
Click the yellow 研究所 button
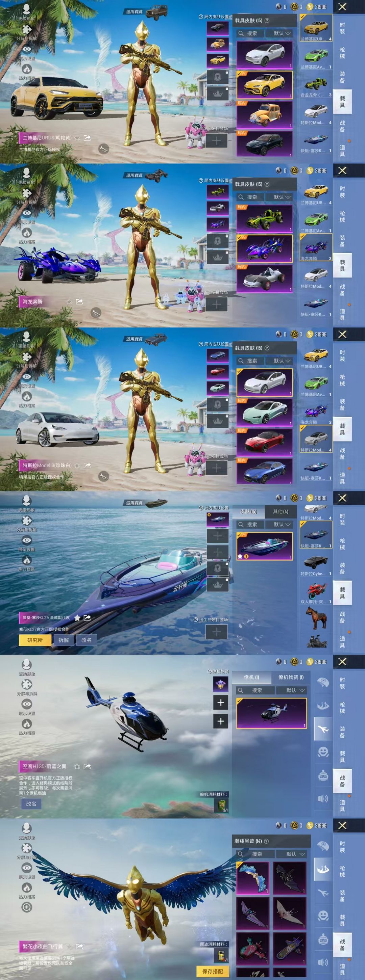[35, 640]
